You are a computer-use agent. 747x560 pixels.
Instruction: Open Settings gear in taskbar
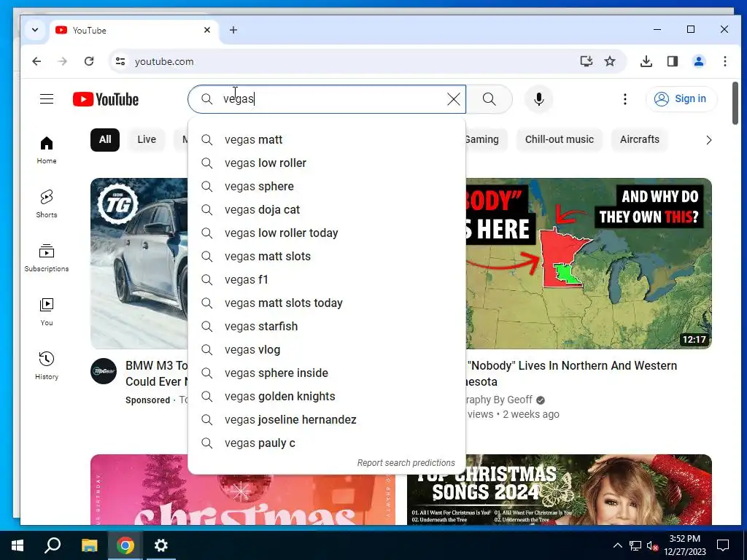(161, 545)
